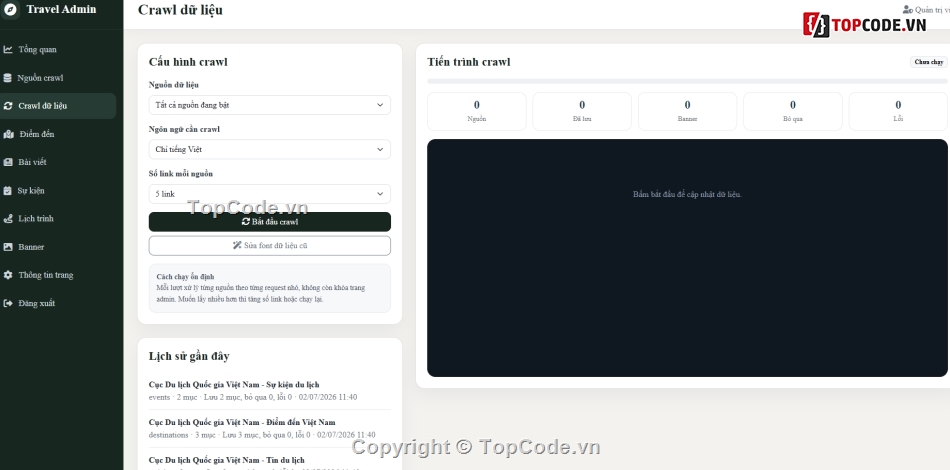The image size is (950, 470).
Task: Click history entry "Tin du lịch"
Action: tap(227, 460)
